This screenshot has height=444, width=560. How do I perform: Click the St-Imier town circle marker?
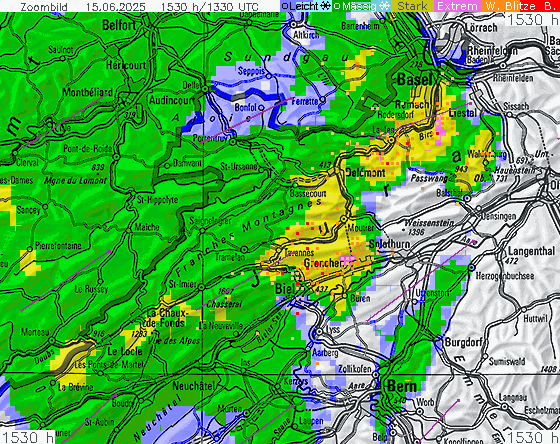tap(202, 287)
